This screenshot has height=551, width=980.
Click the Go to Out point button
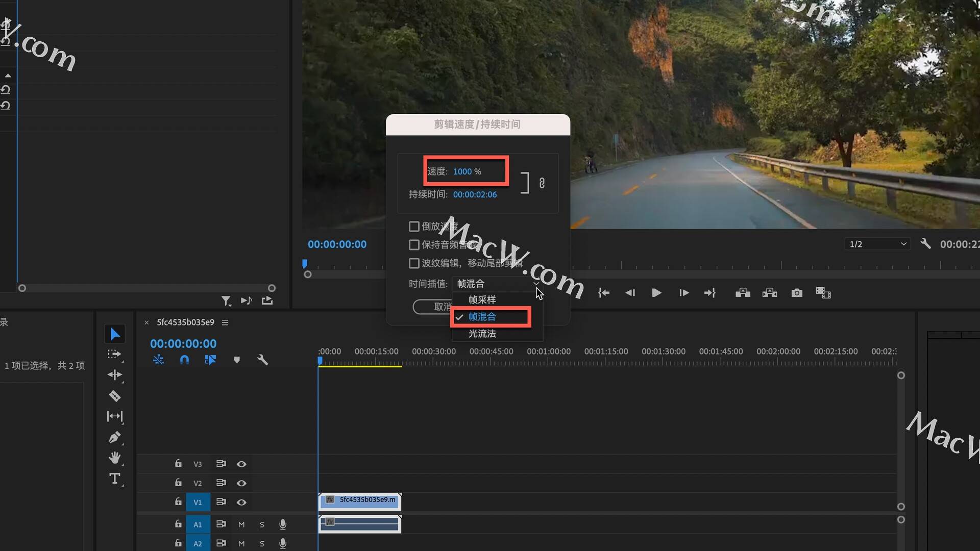click(710, 293)
